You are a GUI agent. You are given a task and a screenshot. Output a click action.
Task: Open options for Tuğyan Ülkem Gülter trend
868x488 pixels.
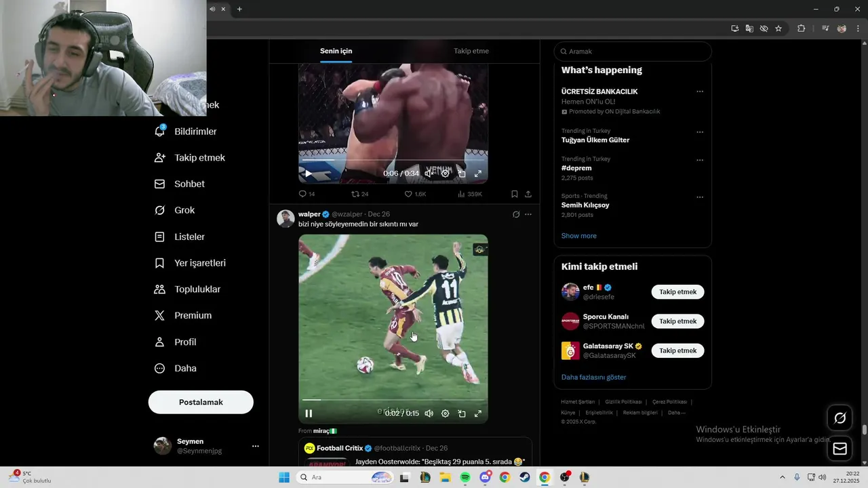pos(700,132)
